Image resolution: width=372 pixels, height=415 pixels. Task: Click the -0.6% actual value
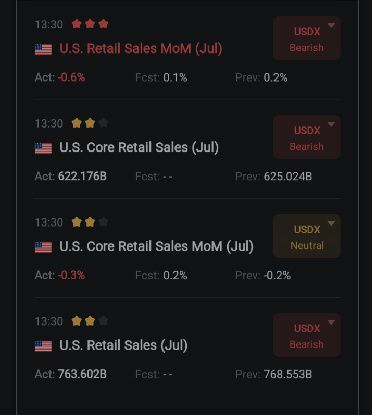(71, 77)
